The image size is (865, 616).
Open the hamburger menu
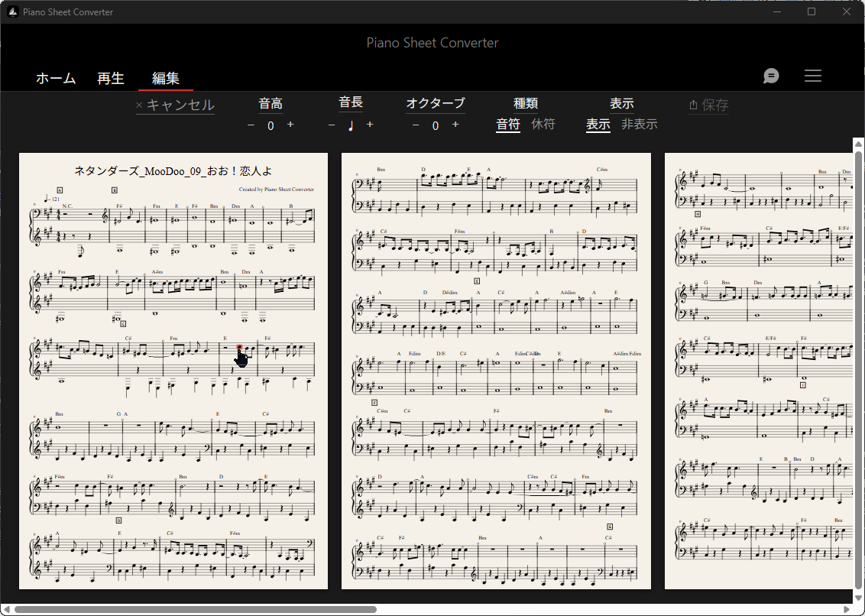(812, 76)
